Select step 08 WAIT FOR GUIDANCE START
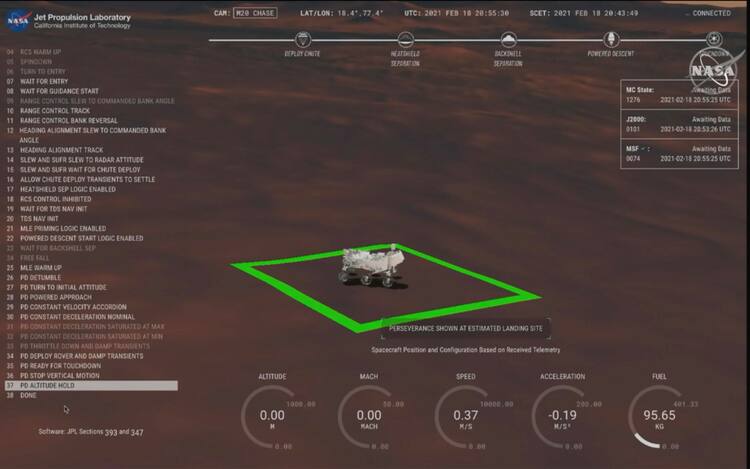 pos(53,91)
